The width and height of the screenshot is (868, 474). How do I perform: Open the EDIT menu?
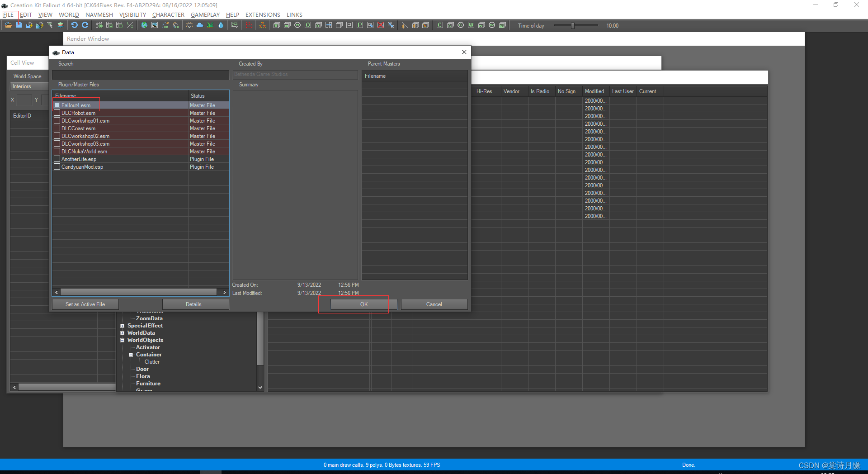pos(26,14)
